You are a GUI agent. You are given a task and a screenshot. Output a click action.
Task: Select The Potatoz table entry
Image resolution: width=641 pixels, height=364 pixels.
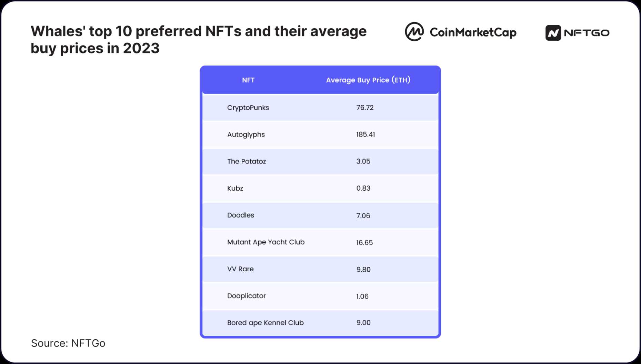coord(247,161)
